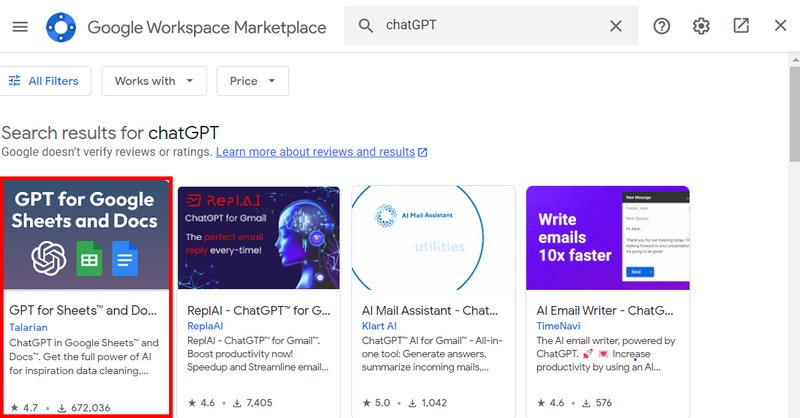Click the search magnifier icon
800x418 pixels.
pos(365,26)
